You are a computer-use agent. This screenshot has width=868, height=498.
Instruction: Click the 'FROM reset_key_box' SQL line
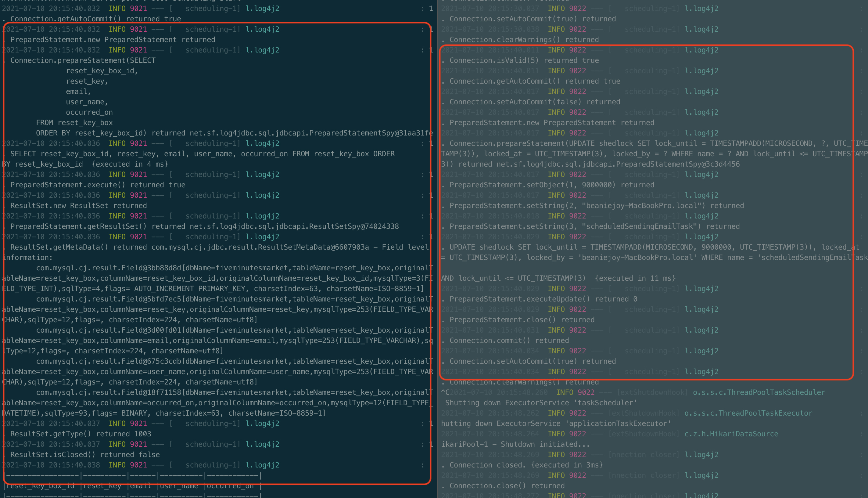[x=74, y=123]
